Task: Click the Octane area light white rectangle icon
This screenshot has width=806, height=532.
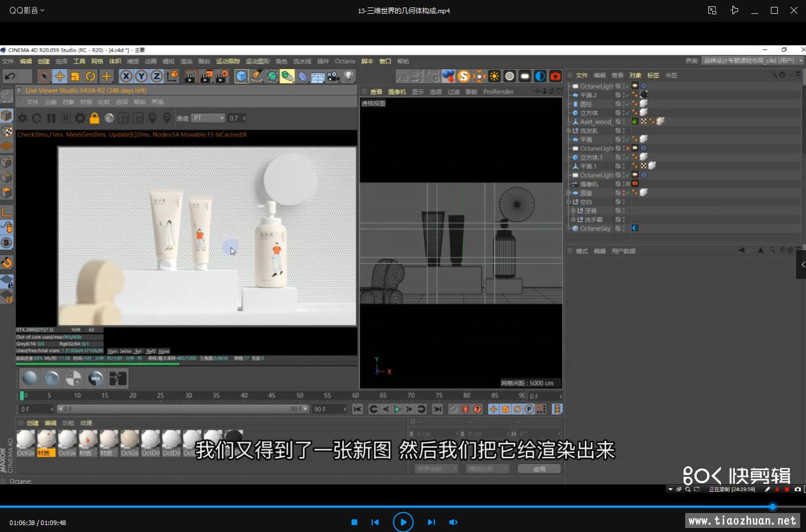Action: (525, 76)
